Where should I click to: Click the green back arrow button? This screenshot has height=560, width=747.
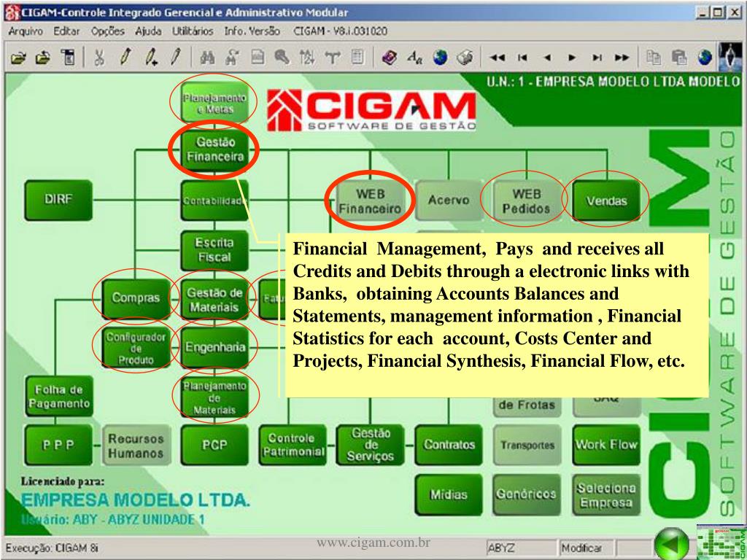[671, 543]
